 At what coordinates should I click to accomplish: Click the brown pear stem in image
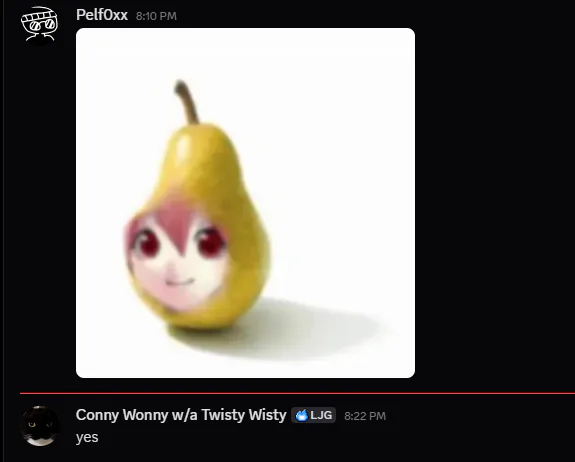coord(187,102)
